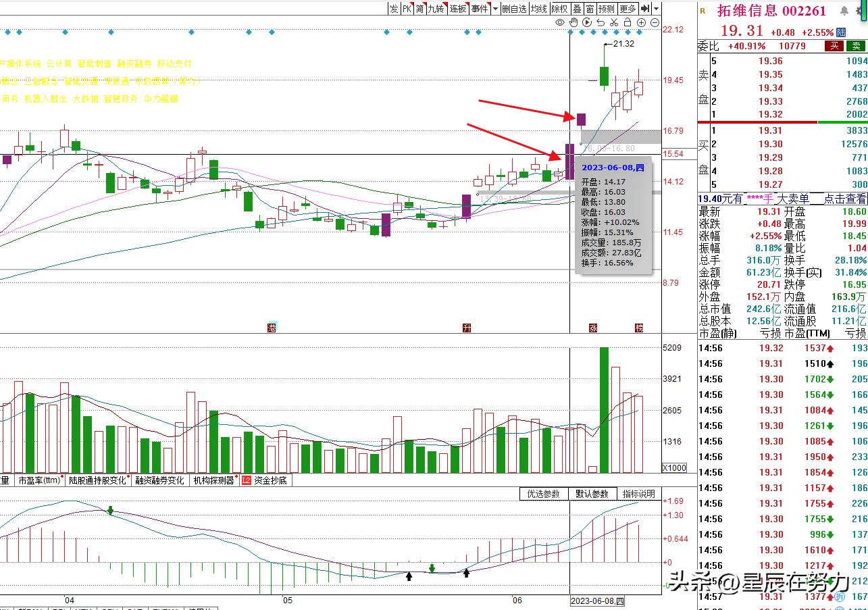The image size is (868, 610).
Task: Click the 移动支付 concept tag
Action: pyautogui.click(x=174, y=63)
